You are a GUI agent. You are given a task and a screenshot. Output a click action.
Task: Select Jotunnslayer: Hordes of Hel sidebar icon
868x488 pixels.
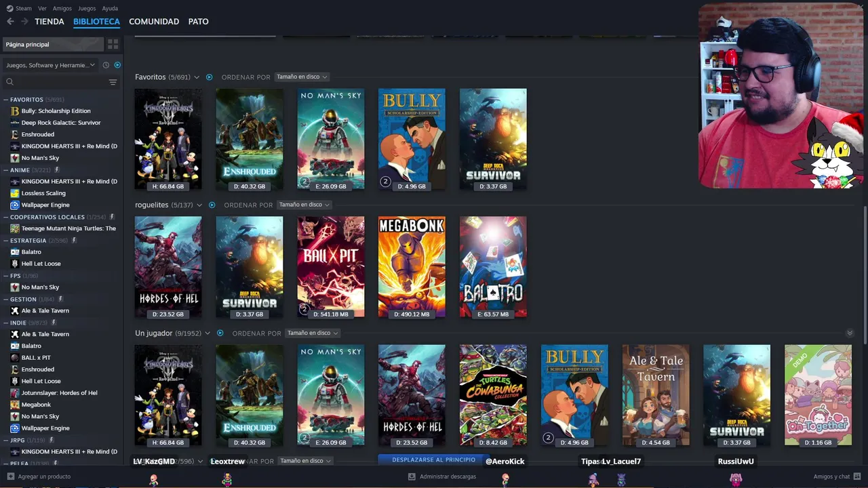15,393
